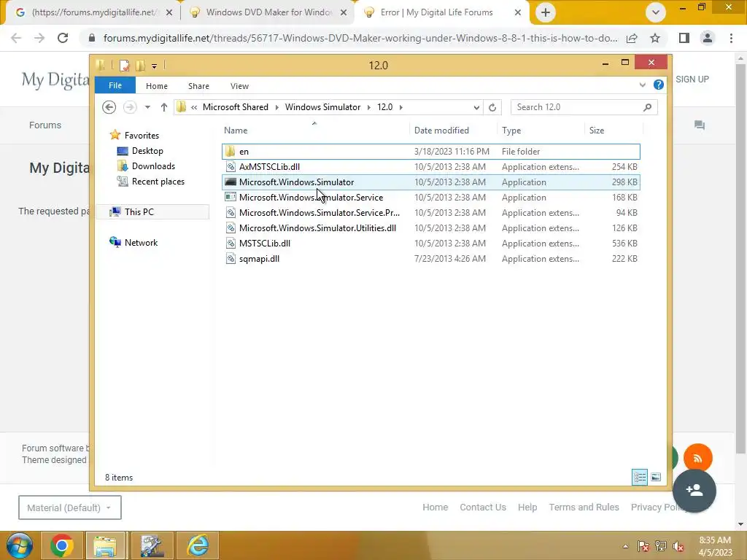Click the Explorer Back arrow button
The width and height of the screenshot is (747, 560).
tap(109, 107)
